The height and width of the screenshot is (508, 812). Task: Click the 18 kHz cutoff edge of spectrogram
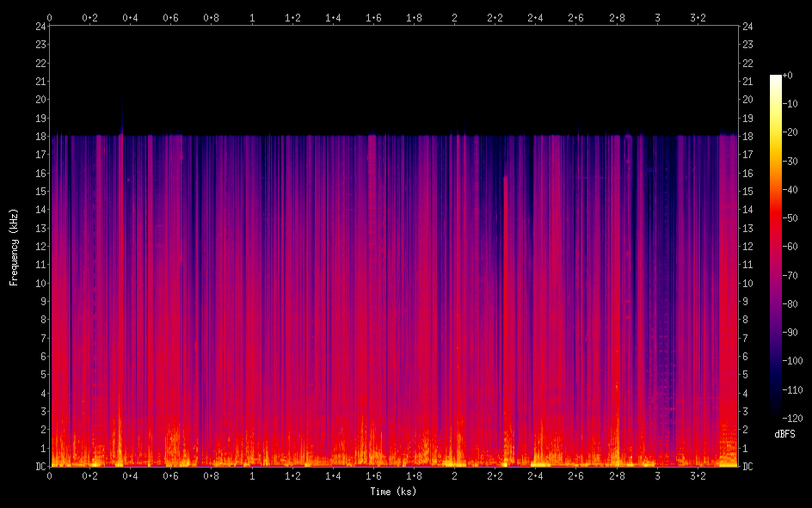pos(393,135)
